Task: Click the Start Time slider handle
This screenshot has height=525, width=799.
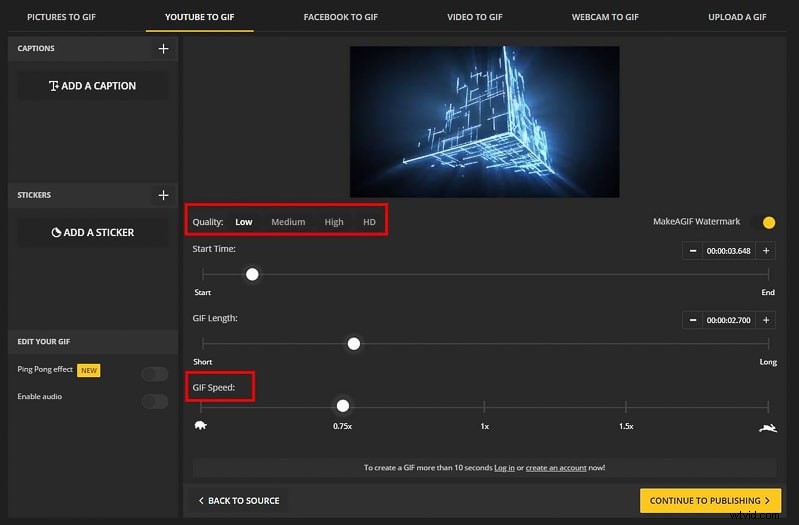Action: (x=252, y=274)
